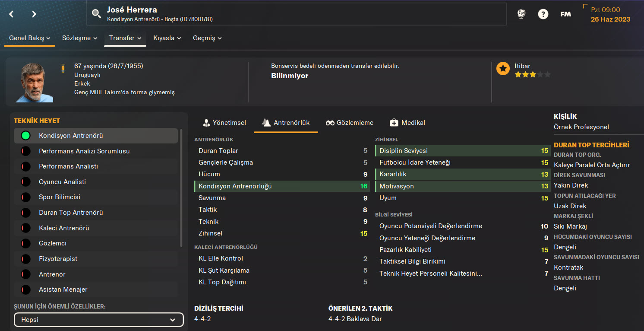644x331 pixels.
Task: Open the FM main menu icon
Action: pos(565,14)
